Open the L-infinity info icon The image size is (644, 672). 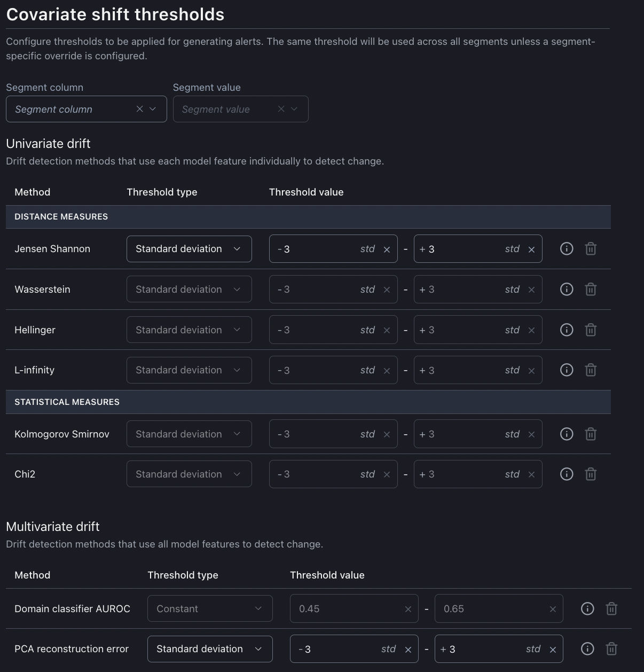point(567,370)
